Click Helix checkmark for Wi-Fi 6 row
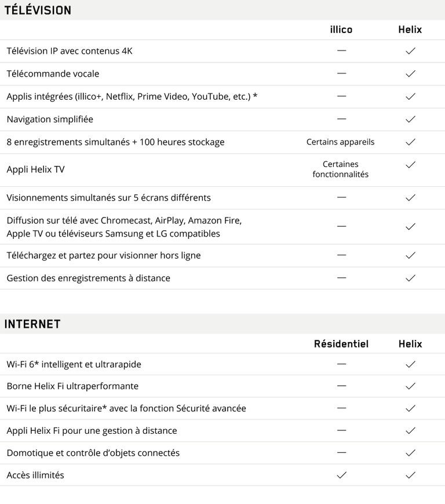Image resolution: width=445 pixels, height=504 pixels. 410,364
